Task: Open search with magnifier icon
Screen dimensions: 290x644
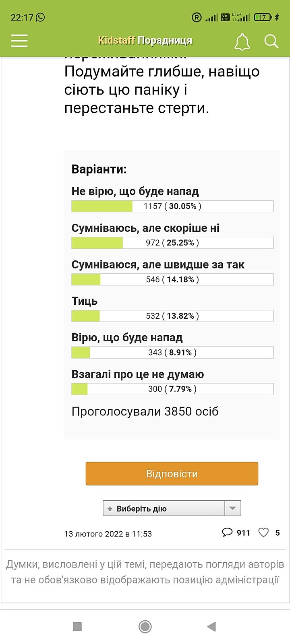Action: (271, 41)
